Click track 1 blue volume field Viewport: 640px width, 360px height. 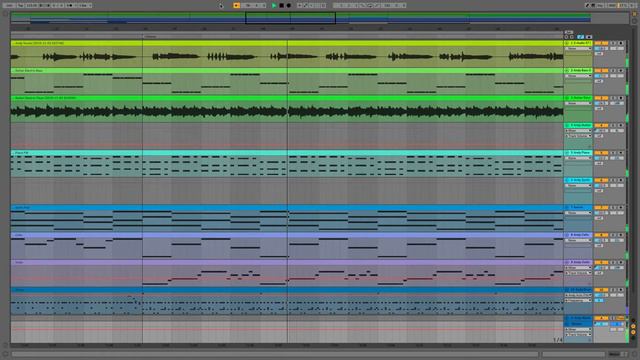coord(601,49)
